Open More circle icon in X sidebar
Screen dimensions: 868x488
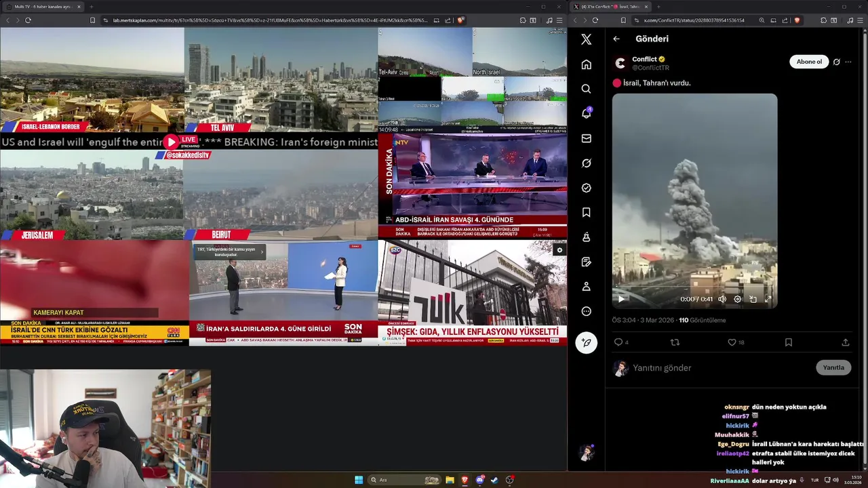587,311
